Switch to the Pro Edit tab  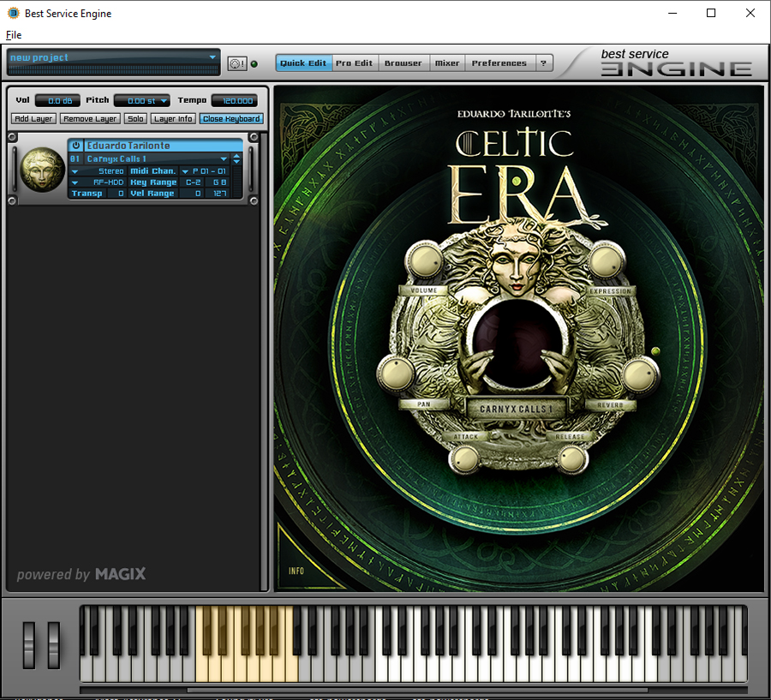pyautogui.click(x=354, y=63)
